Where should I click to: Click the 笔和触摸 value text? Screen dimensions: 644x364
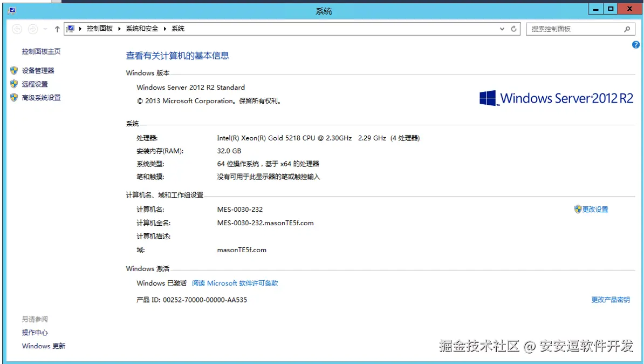(268, 177)
